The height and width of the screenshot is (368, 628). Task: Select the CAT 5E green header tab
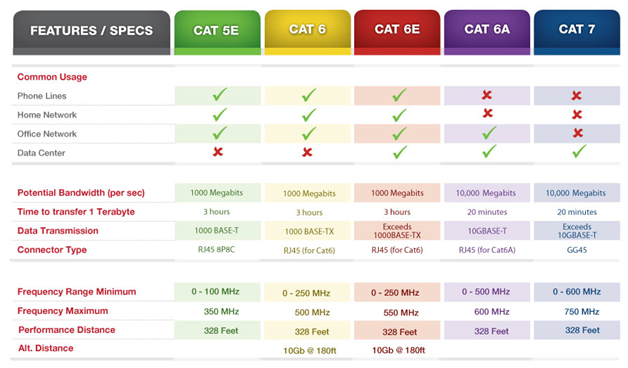pyautogui.click(x=217, y=33)
